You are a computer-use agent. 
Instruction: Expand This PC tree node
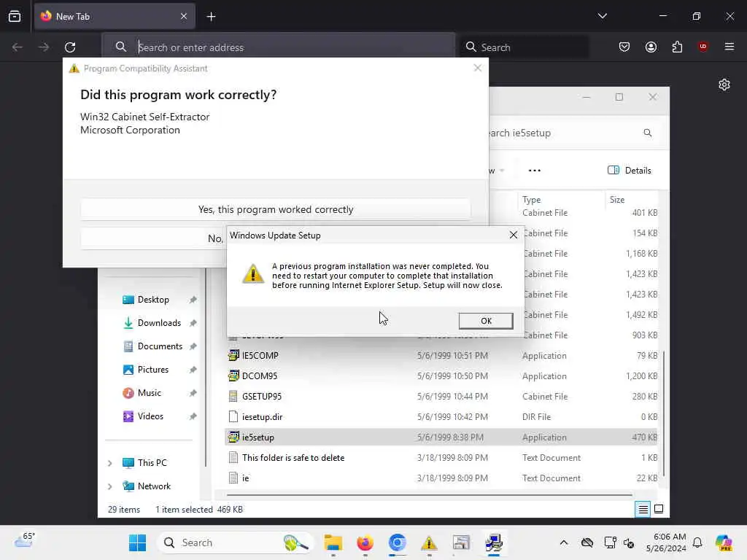(109, 463)
